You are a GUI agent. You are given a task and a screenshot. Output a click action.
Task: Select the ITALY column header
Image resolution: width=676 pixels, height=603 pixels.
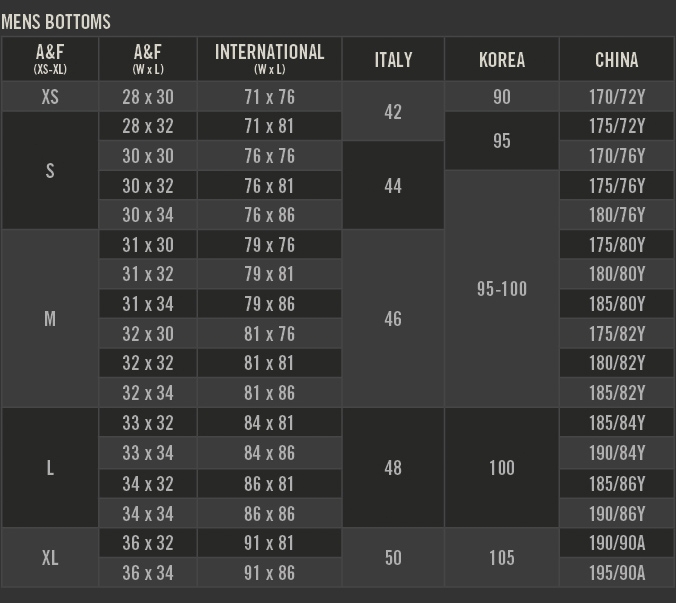pos(393,60)
